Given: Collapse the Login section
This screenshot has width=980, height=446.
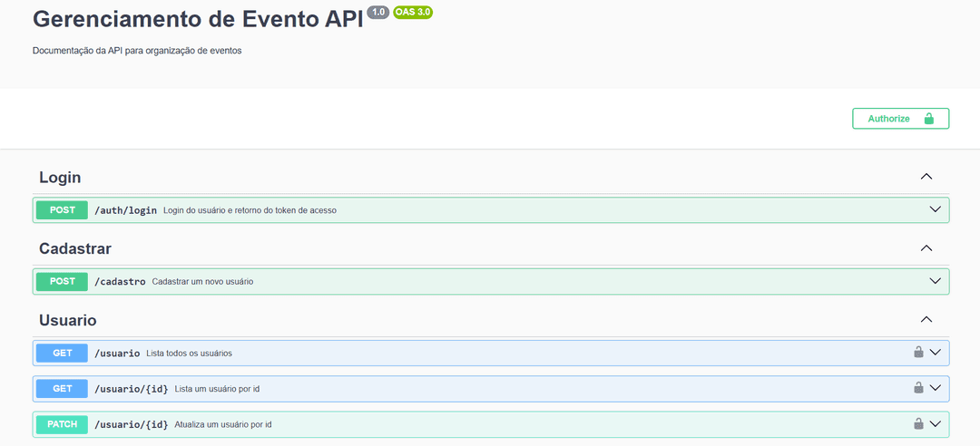Looking at the screenshot, I should point(926,177).
